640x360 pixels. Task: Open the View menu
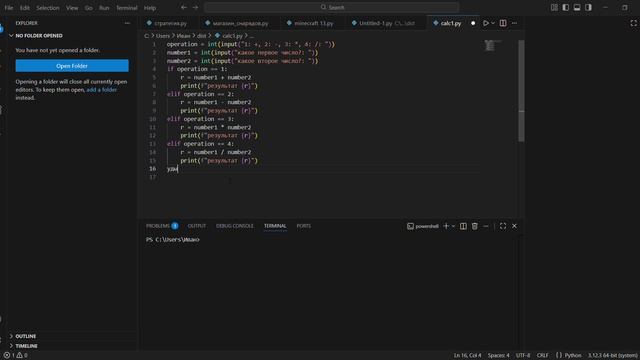click(x=72, y=8)
